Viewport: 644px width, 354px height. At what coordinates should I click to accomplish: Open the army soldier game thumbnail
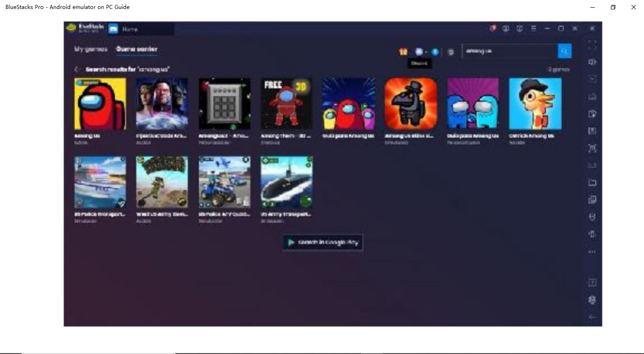pos(162,182)
